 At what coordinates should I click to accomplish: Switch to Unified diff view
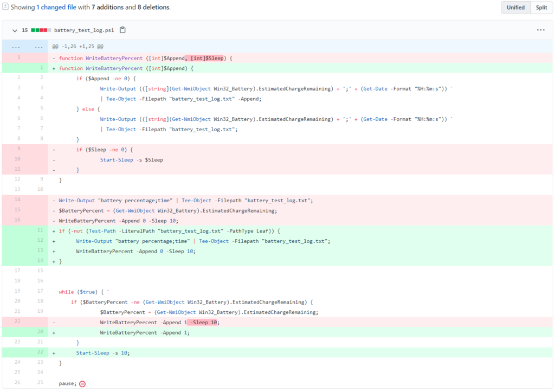pos(515,8)
